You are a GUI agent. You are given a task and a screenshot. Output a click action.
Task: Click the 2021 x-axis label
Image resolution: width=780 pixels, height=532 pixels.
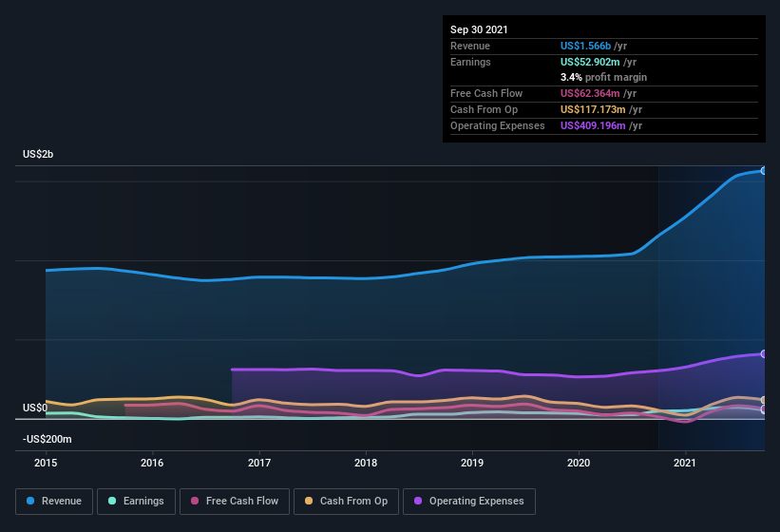pos(685,463)
